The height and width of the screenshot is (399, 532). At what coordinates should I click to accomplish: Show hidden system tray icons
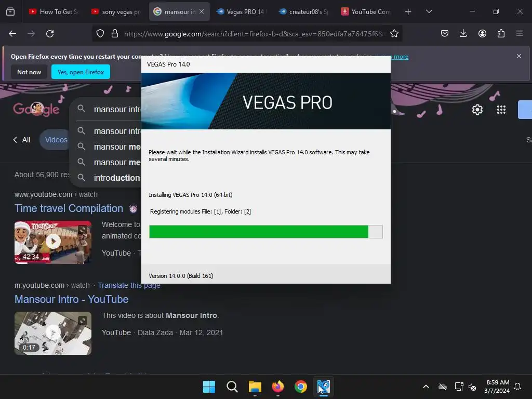tap(426, 387)
